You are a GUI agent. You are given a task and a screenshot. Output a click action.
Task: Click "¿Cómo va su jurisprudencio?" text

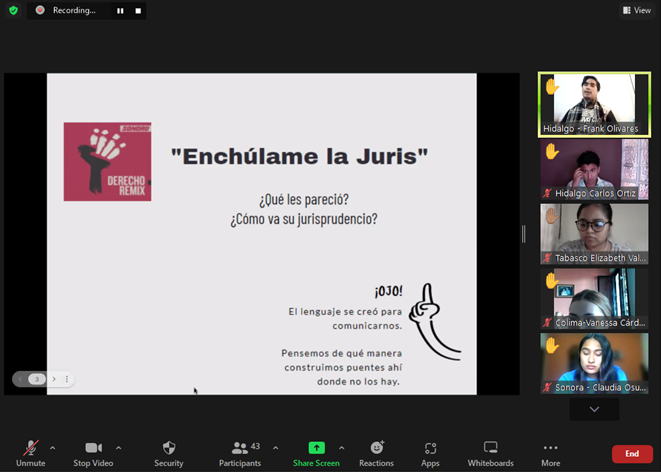tap(304, 219)
